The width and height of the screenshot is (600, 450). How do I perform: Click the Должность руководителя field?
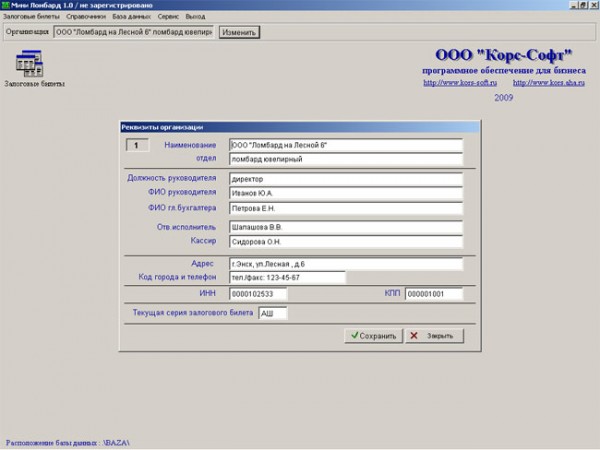pos(345,179)
